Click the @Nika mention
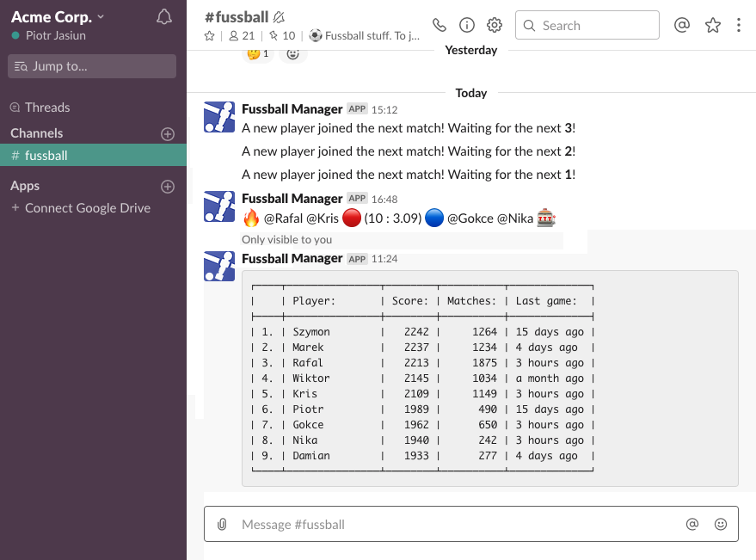 point(515,218)
